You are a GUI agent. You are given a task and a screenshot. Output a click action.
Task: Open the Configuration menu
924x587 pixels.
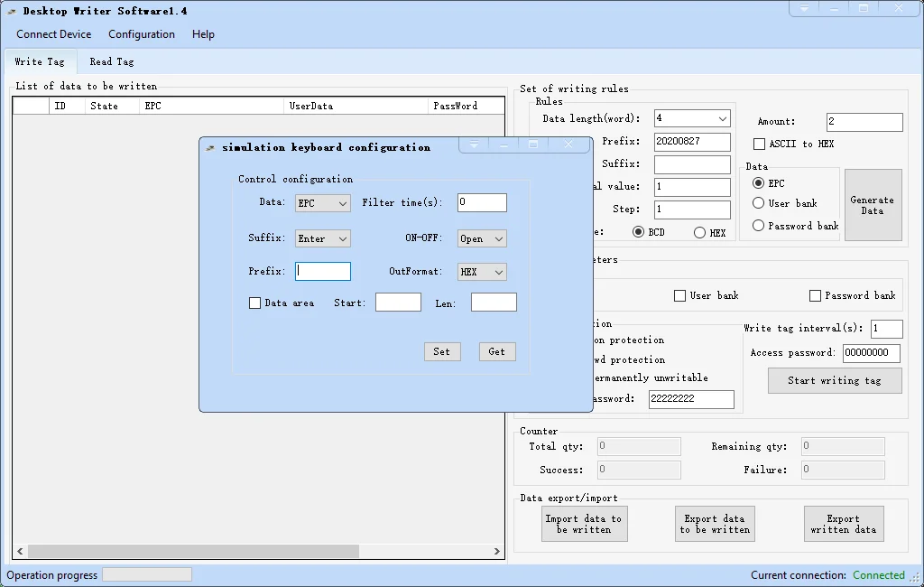(x=142, y=34)
